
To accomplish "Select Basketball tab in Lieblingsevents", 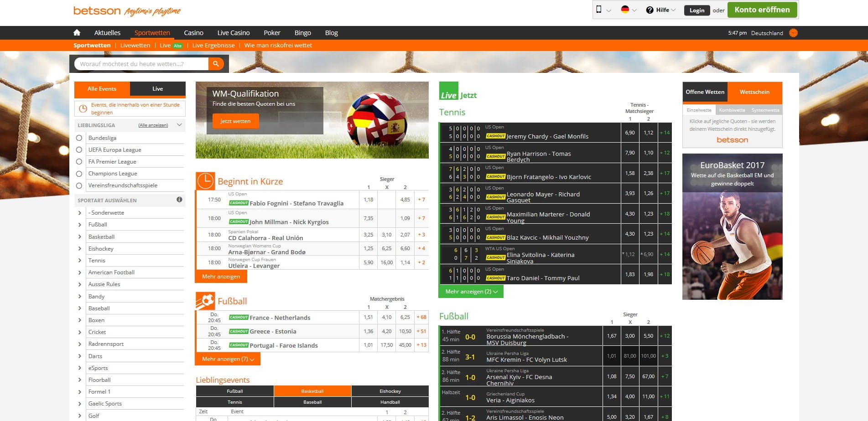I will (x=312, y=391).
